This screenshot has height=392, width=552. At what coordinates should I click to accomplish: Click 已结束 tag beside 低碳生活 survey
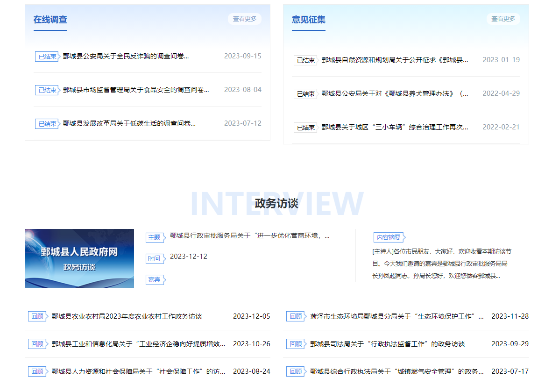(x=48, y=124)
